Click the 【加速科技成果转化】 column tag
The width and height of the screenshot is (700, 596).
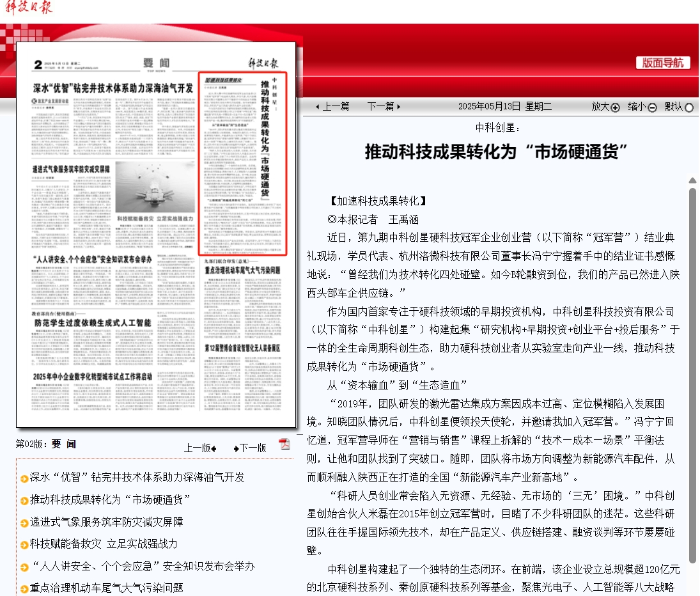[x=378, y=201]
